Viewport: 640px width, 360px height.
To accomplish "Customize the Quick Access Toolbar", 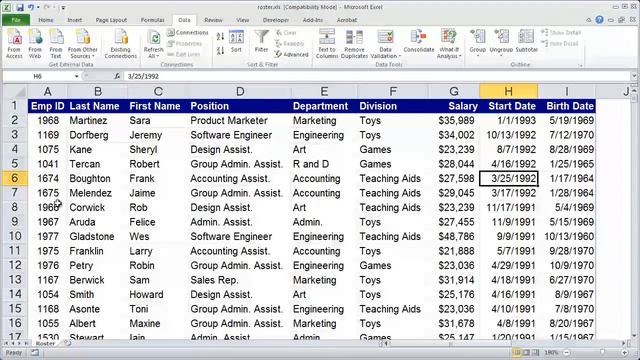I will pos(63,7).
